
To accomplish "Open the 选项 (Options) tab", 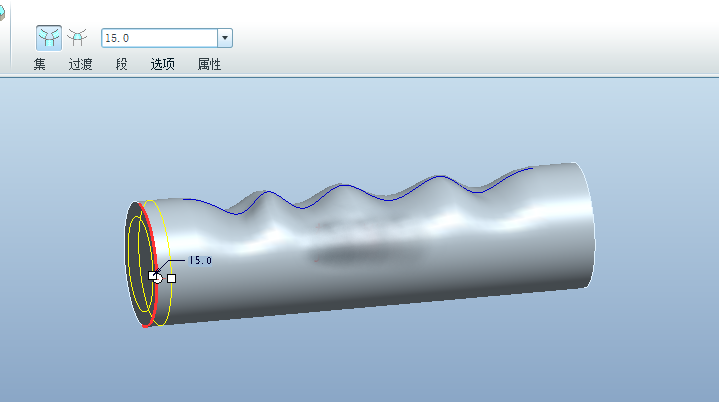I will pyautogui.click(x=162, y=64).
